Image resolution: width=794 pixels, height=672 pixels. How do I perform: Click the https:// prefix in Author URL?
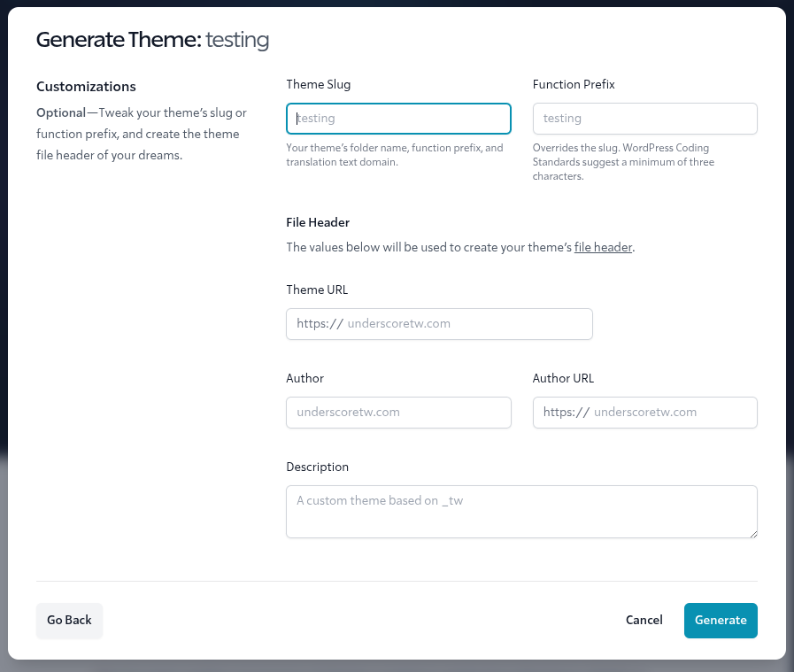coord(566,413)
